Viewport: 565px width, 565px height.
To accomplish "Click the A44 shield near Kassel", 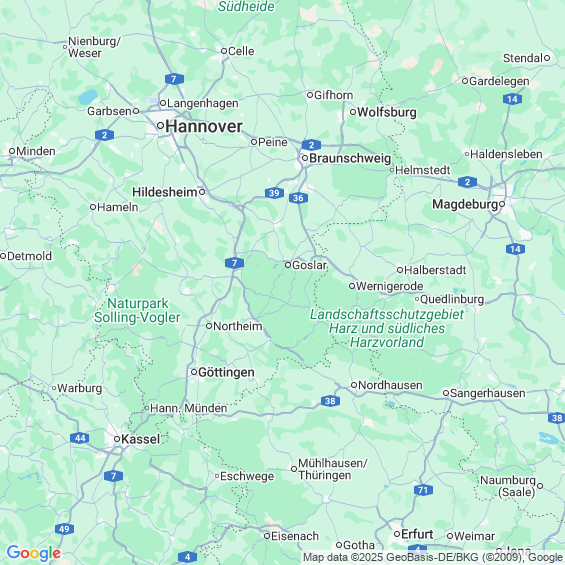I will pos(80,438).
